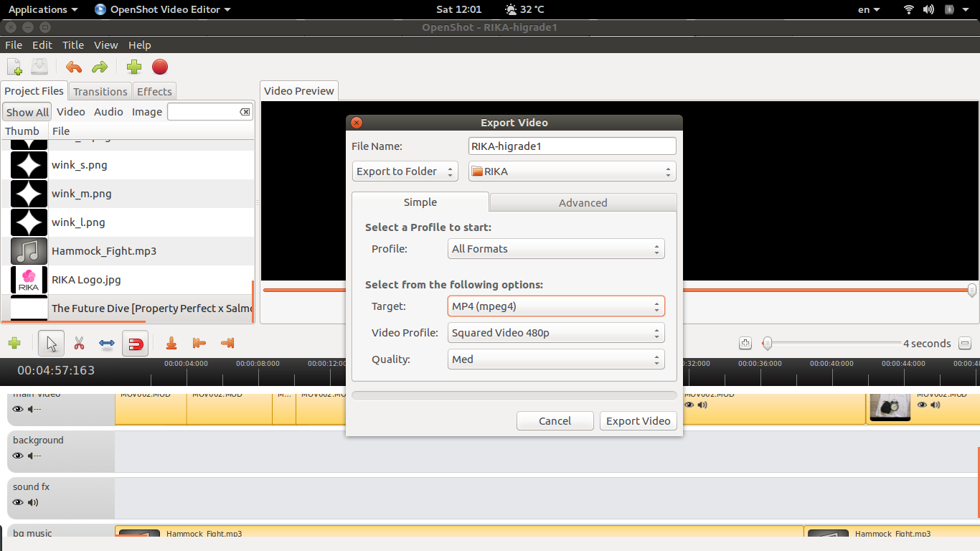This screenshot has width=980, height=551.
Task: Select the Arrow pointer tool
Action: click(52, 344)
